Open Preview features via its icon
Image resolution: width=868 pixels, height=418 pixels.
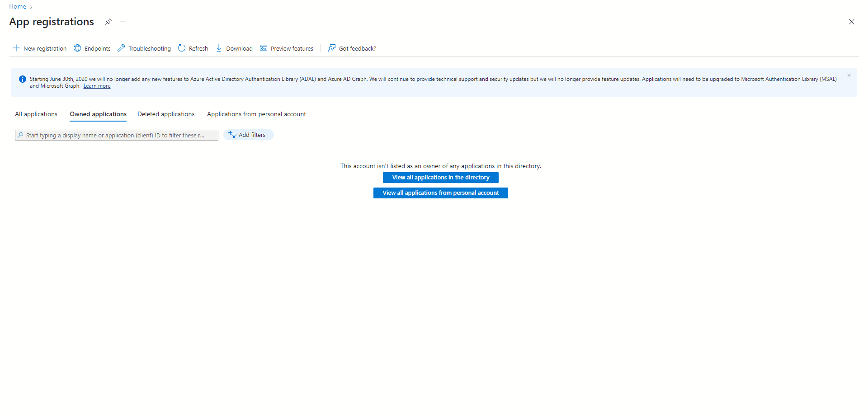pyautogui.click(x=264, y=48)
